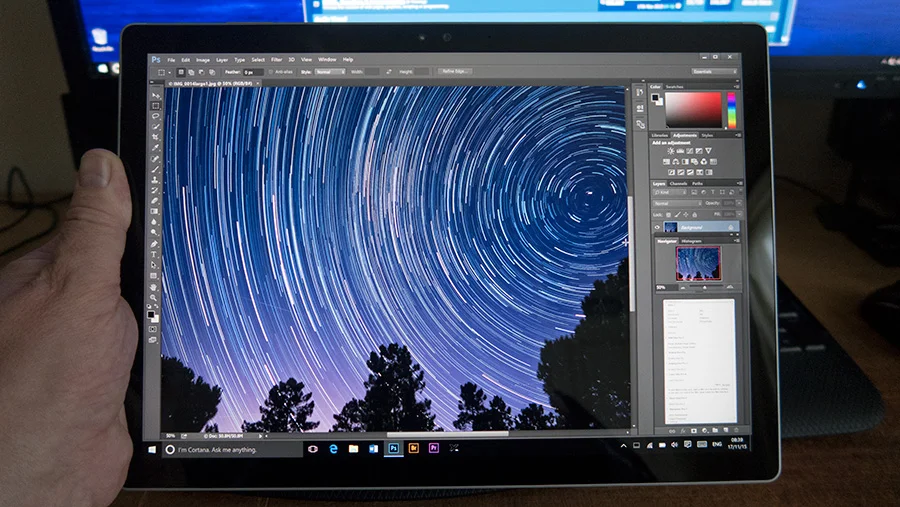
Task: Choose Add to selection mode
Action: tap(191, 72)
